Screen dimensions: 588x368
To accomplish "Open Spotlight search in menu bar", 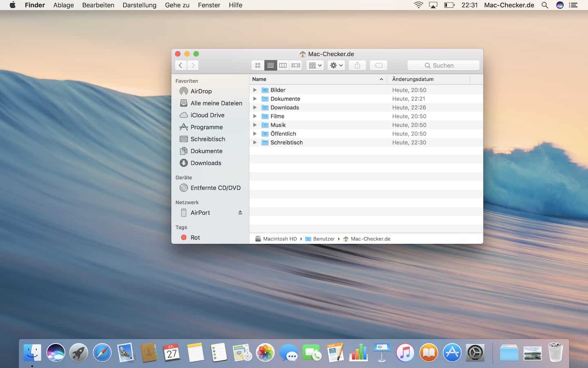I will [545, 5].
